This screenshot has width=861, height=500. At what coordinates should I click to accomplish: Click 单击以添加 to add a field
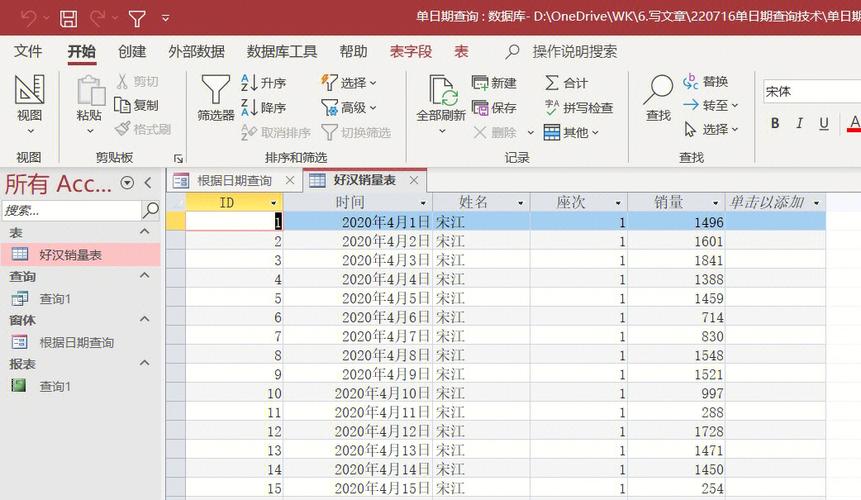coord(767,203)
